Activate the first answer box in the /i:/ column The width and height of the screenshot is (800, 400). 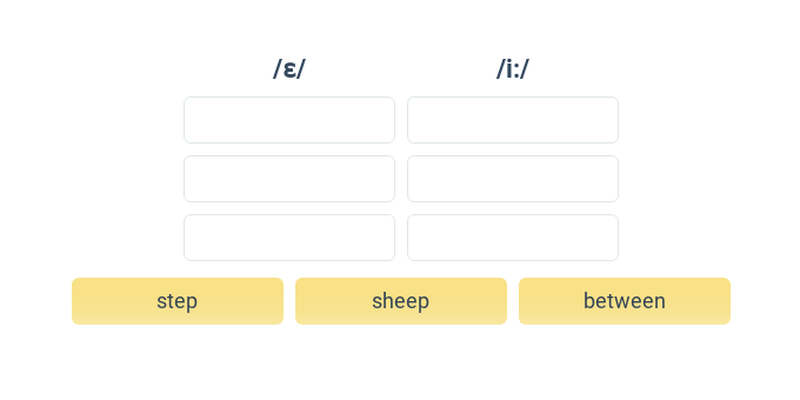coord(513,120)
